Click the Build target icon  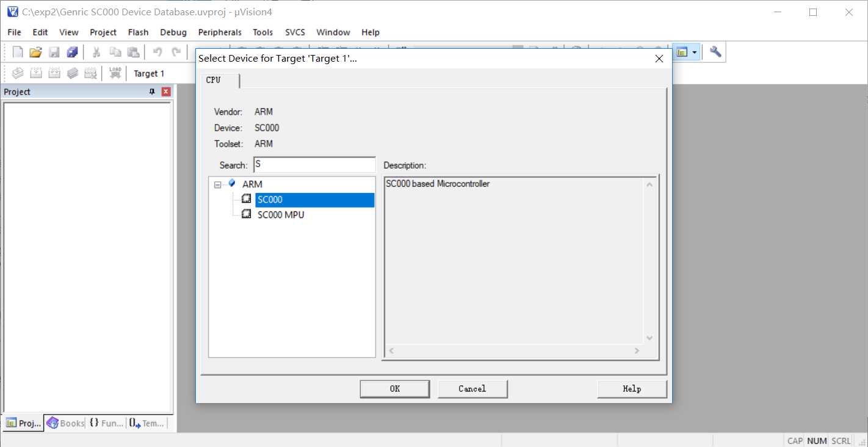pyautogui.click(x=36, y=73)
